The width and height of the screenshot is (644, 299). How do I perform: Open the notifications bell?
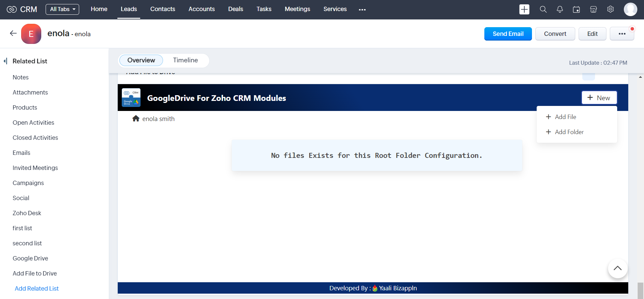coord(560,9)
